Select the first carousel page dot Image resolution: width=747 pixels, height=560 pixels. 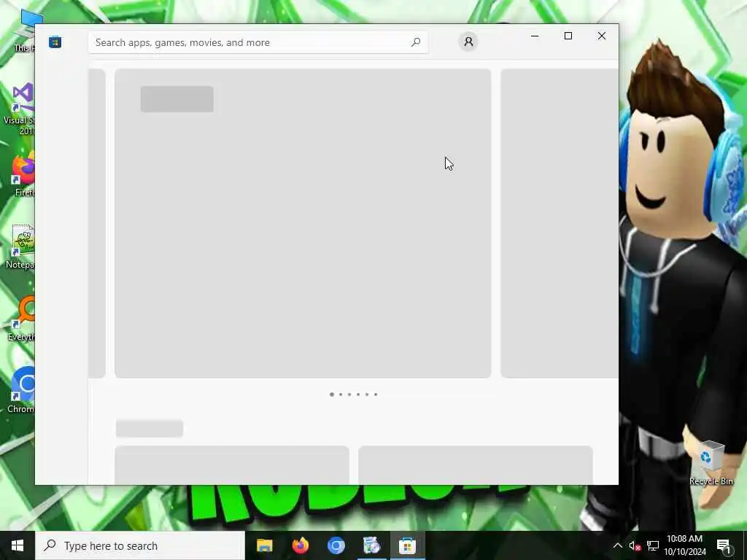(x=332, y=394)
